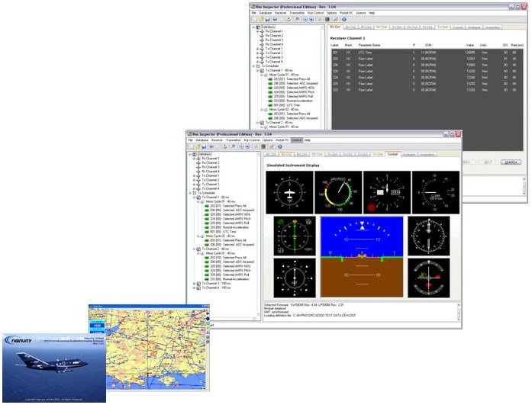Click the blue-brown attitude indicator display
Screen dimensions: 532x408
pos(362,257)
